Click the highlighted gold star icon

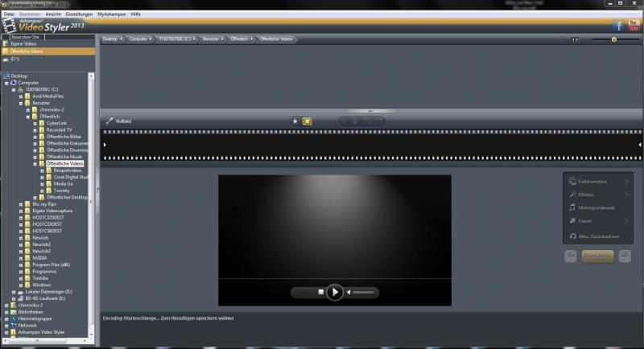coord(307,121)
